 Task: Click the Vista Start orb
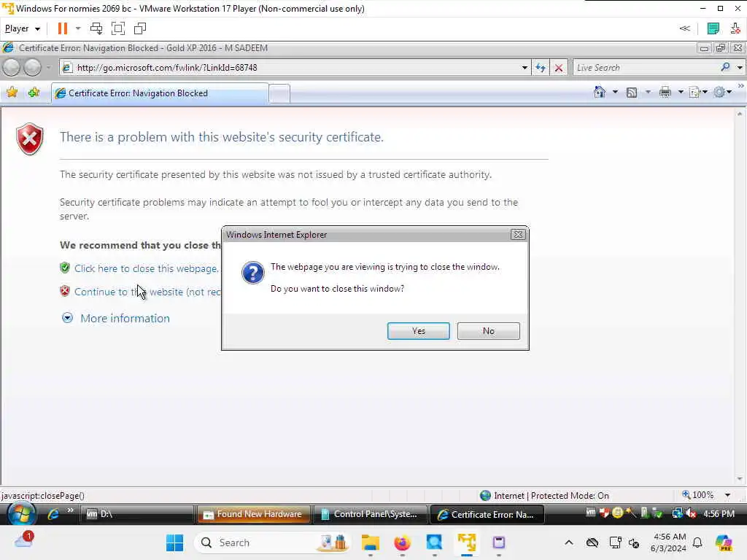coord(20,514)
